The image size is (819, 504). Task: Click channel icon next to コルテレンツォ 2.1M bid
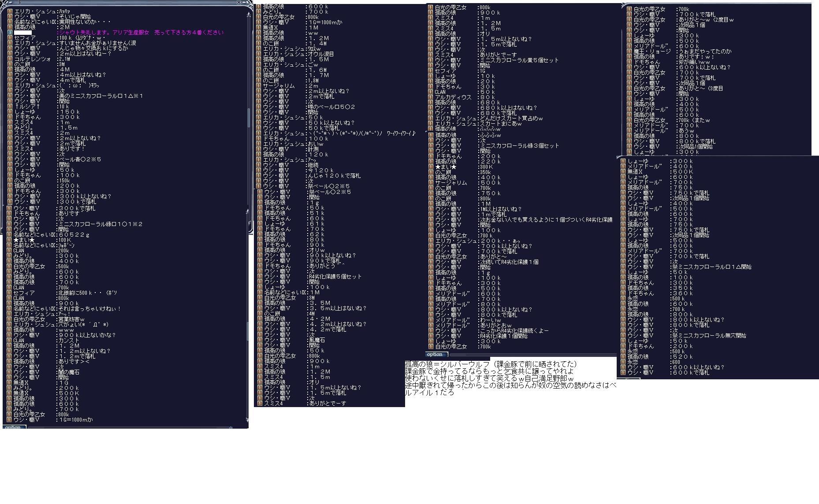10,59
